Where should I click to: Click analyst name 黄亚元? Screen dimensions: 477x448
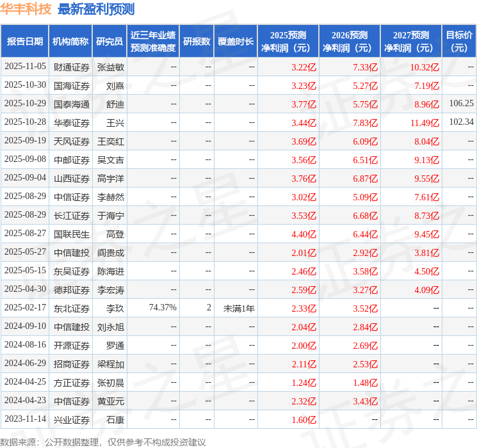click(x=111, y=401)
